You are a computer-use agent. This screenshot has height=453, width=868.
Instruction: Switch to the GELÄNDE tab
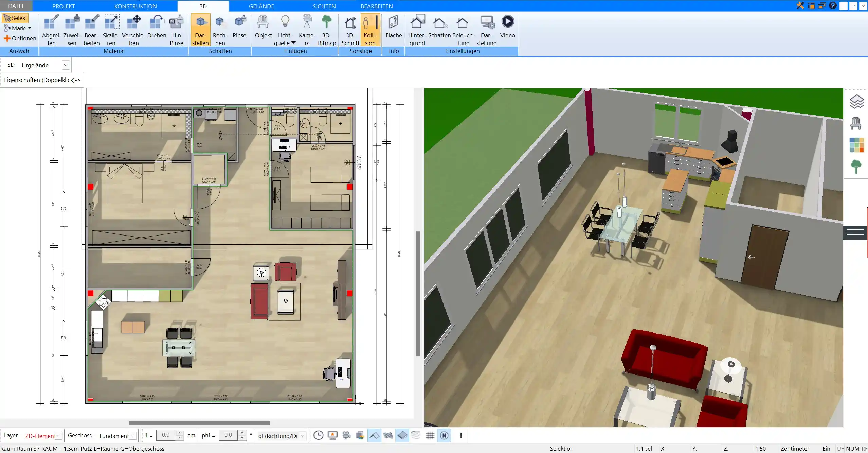point(261,6)
